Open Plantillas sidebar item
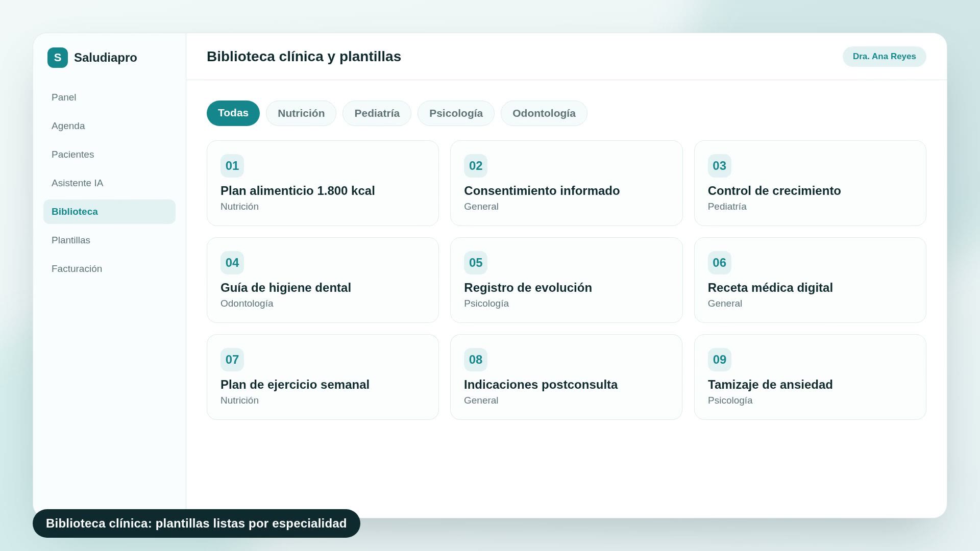This screenshot has height=551, width=980. [109, 240]
